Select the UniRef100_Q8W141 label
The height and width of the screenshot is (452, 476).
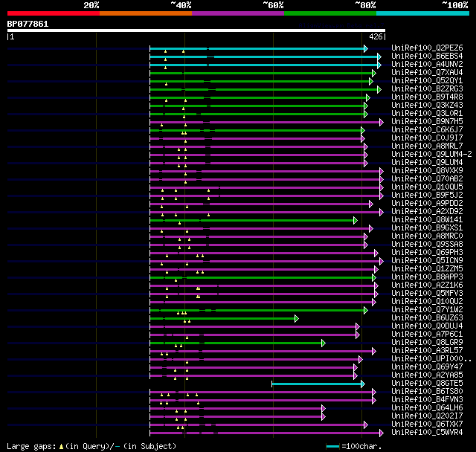(427, 219)
